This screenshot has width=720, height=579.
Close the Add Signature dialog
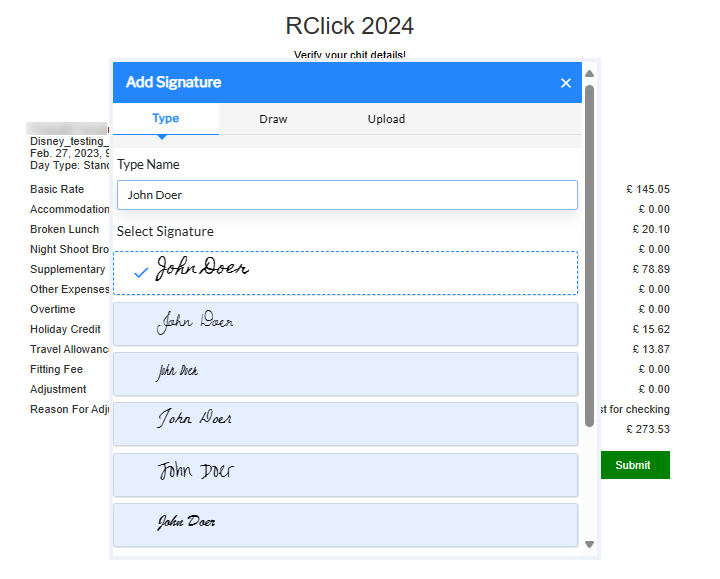pos(566,83)
